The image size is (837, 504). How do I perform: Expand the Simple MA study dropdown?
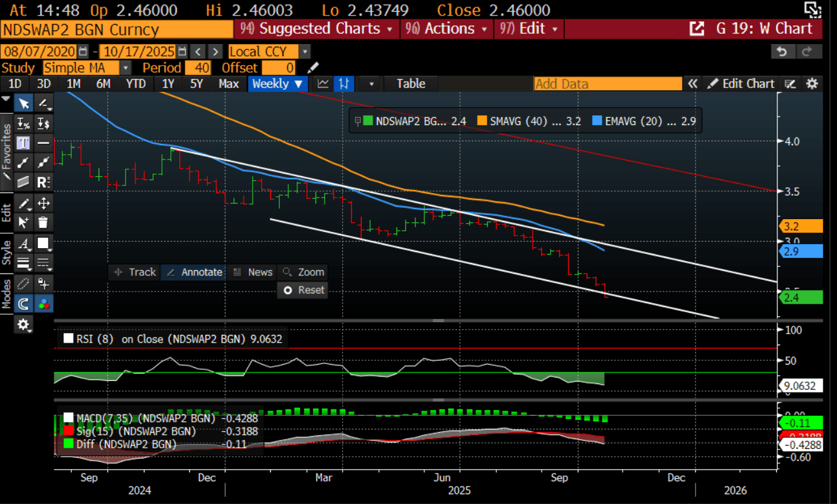[x=125, y=68]
